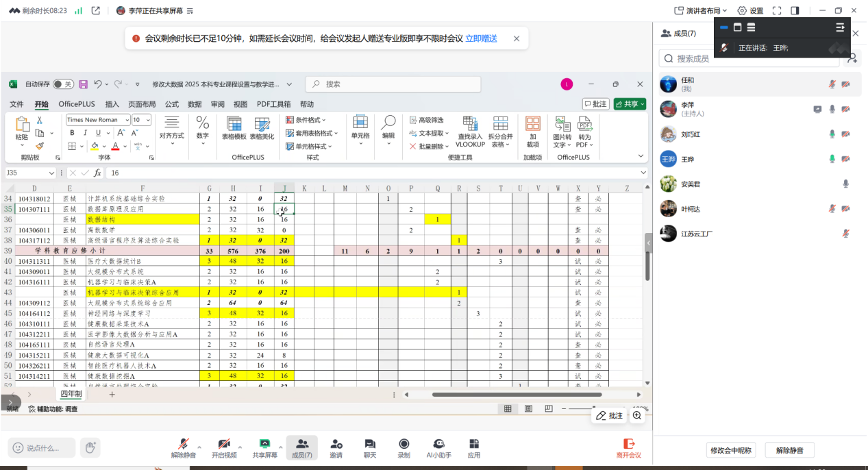Image resolution: width=868 pixels, height=470 pixels.
Task: Click the gift-now link in the banner
Action: tap(481, 38)
